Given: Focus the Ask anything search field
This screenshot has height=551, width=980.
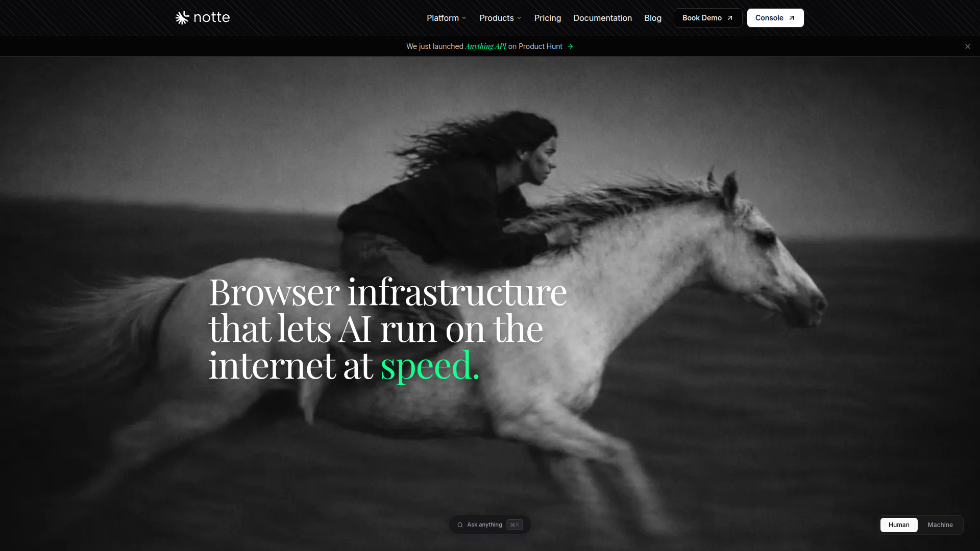Looking at the screenshot, I should (489, 525).
